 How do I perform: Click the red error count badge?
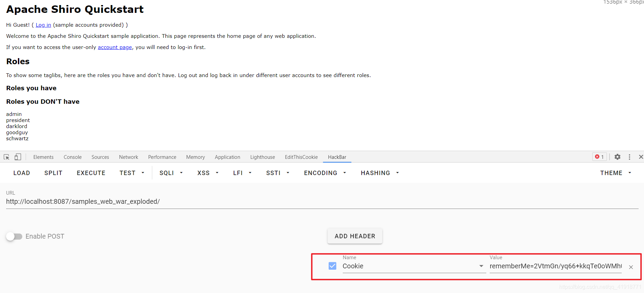pyautogui.click(x=599, y=157)
